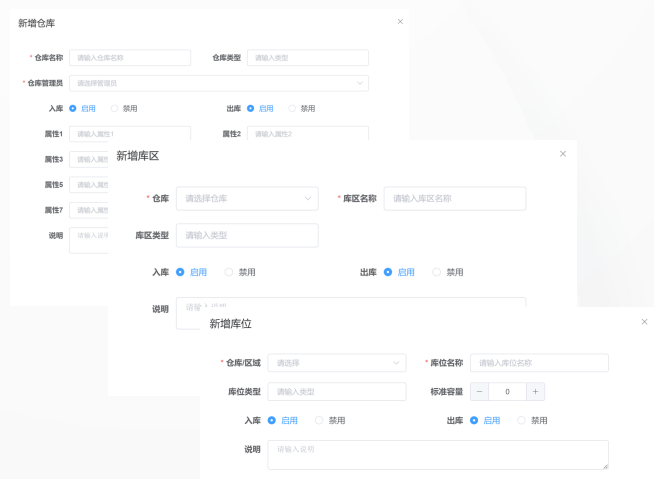Click the 说明 textarea in 新增库位
654x479 pixels.
pyautogui.click(x=438, y=455)
